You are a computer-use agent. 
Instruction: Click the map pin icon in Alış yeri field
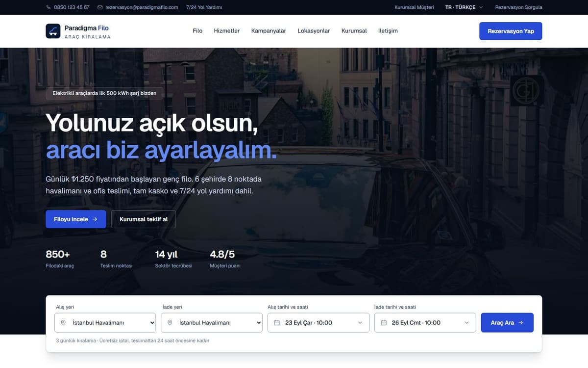(x=63, y=323)
